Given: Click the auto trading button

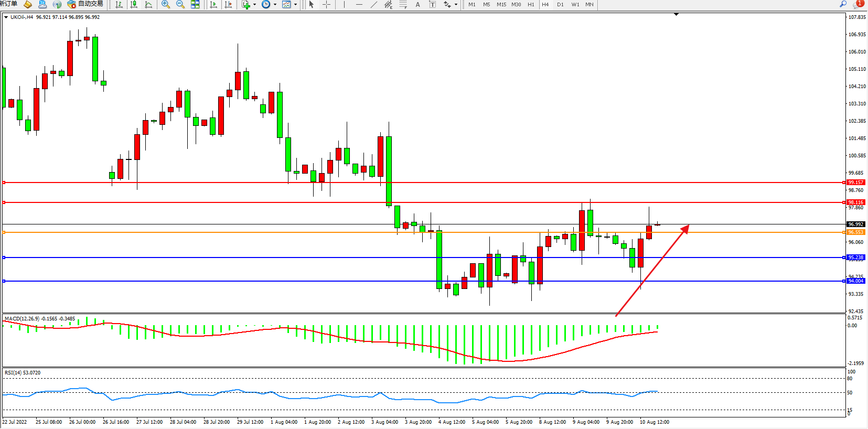Looking at the screenshot, I should tap(85, 4).
